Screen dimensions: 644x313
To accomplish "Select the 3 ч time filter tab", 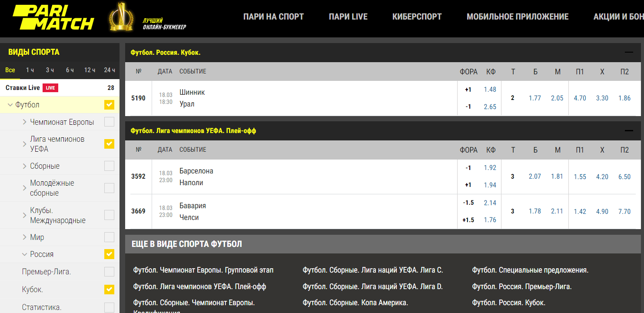I will pos(50,70).
